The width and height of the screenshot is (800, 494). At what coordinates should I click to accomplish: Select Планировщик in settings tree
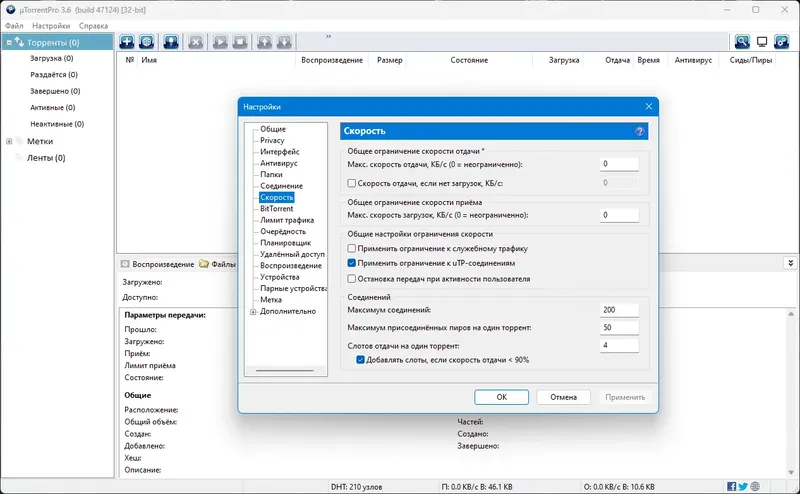pos(285,243)
